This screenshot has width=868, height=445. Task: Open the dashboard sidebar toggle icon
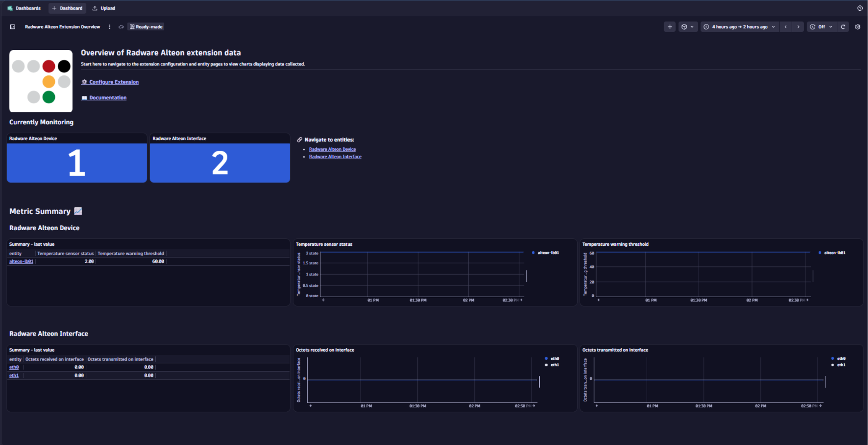pos(12,26)
